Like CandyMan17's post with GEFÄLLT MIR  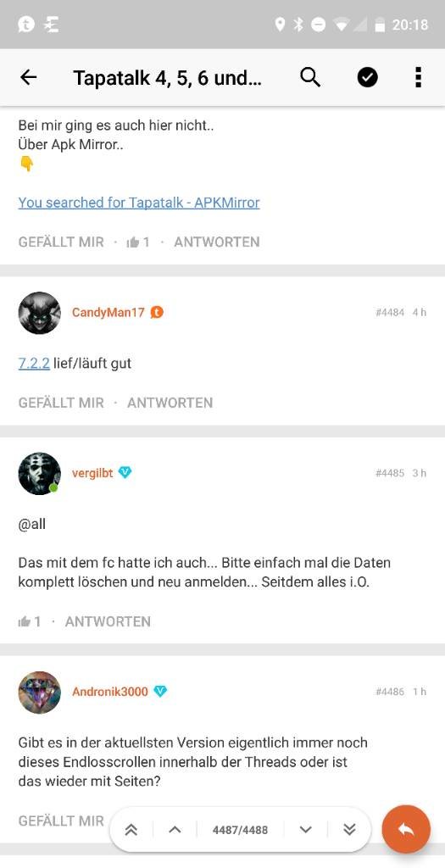[x=61, y=403]
